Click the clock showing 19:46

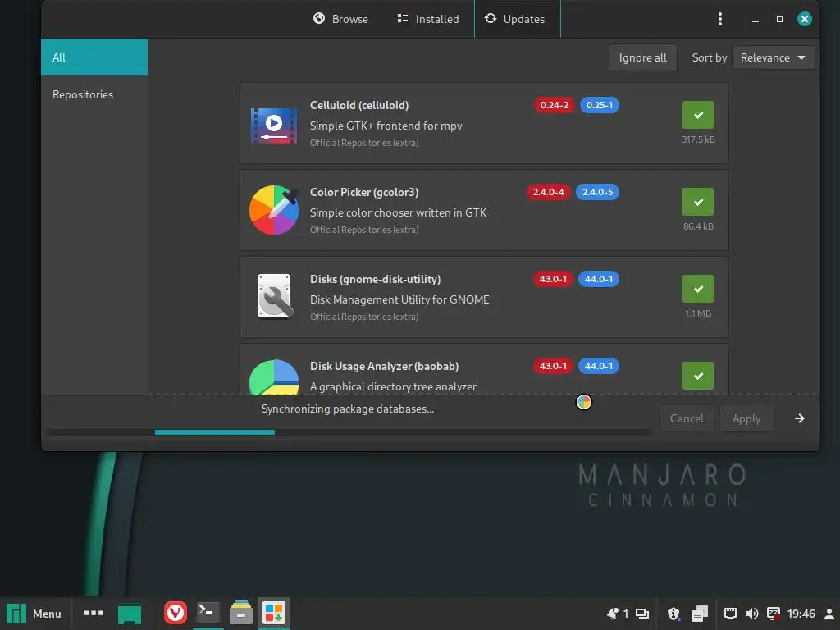coord(801,614)
